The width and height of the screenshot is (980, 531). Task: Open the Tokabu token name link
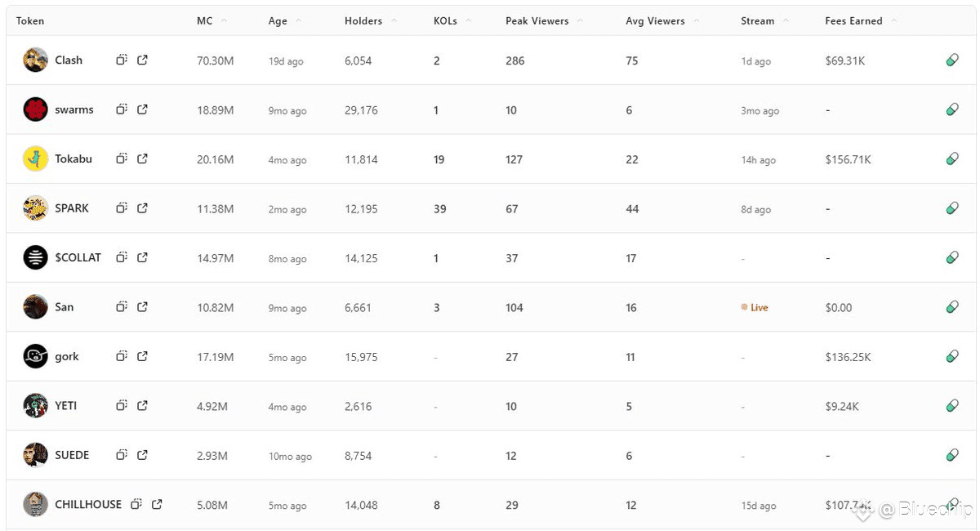coord(73,158)
